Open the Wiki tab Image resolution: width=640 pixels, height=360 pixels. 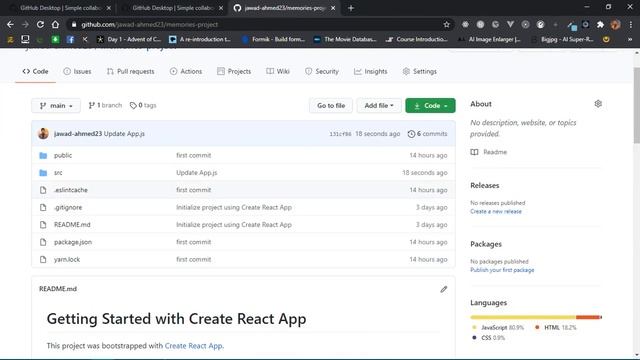(x=278, y=71)
